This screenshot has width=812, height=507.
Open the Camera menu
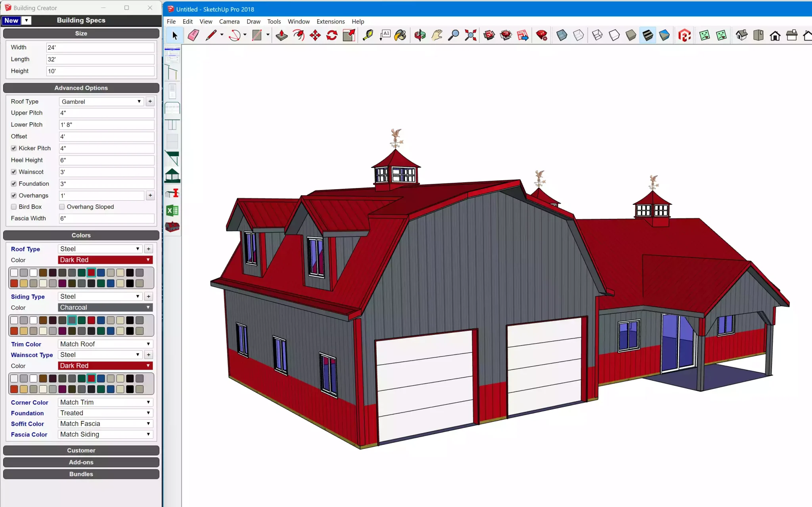pos(229,21)
